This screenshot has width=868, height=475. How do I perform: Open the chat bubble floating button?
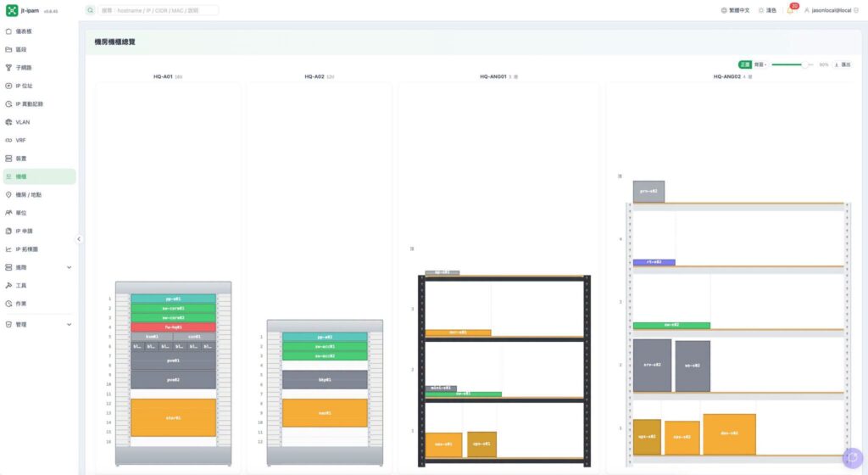pyautogui.click(x=853, y=458)
